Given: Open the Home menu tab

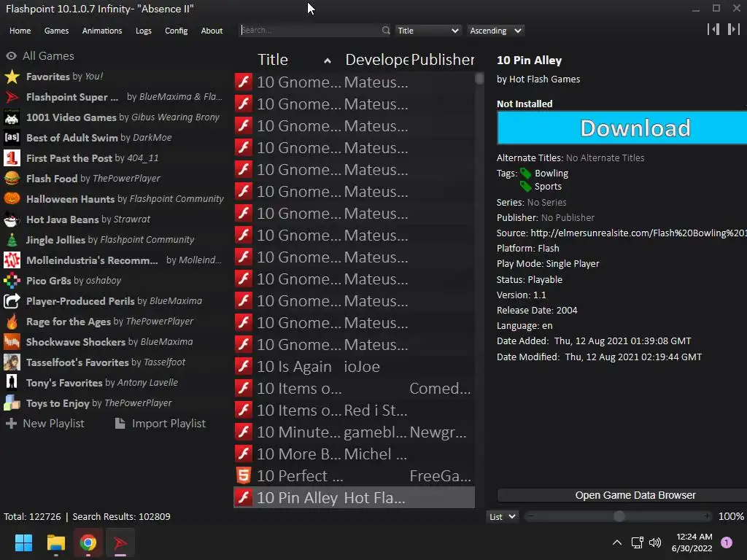Looking at the screenshot, I should [x=20, y=31].
